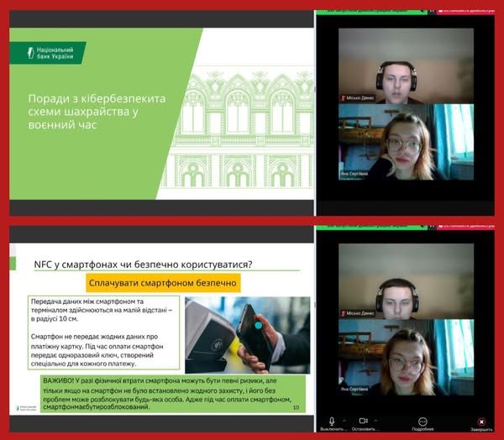Click yellow box Сплачувати смартфоном безпечно

click(163, 283)
